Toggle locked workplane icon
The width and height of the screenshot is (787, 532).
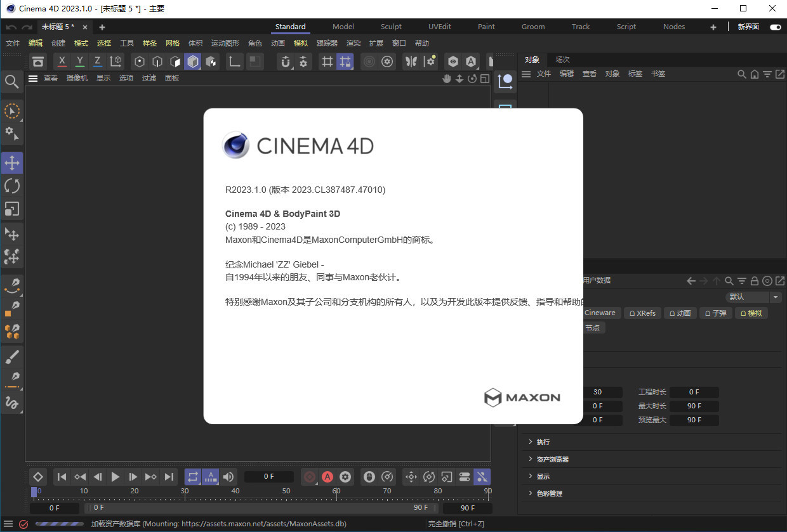pyautogui.click(x=345, y=62)
